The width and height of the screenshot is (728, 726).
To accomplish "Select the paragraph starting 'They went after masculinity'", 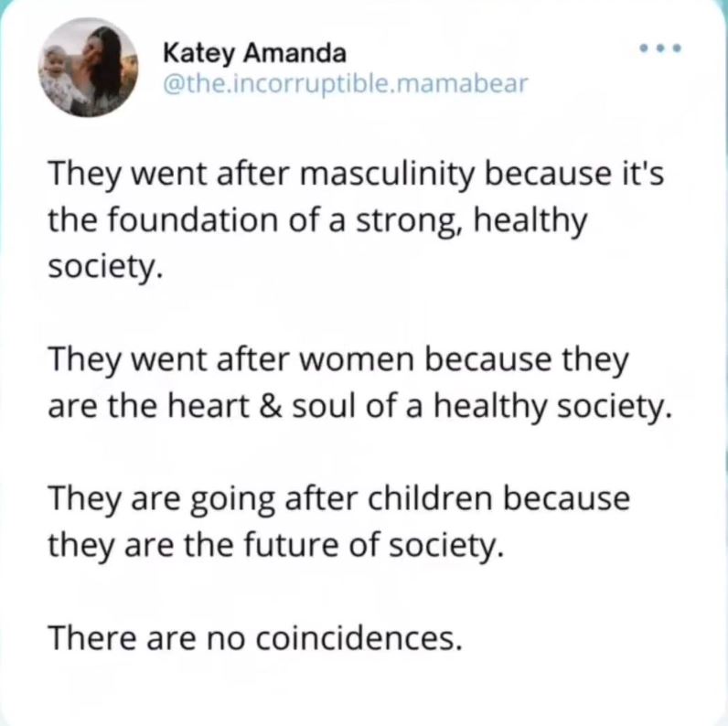I will point(356,220).
